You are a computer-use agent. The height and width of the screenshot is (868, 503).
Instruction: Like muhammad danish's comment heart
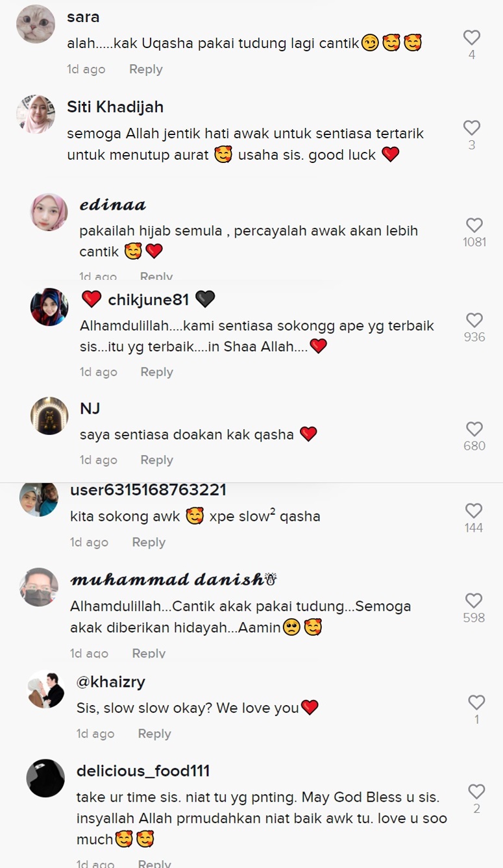tap(474, 601)
